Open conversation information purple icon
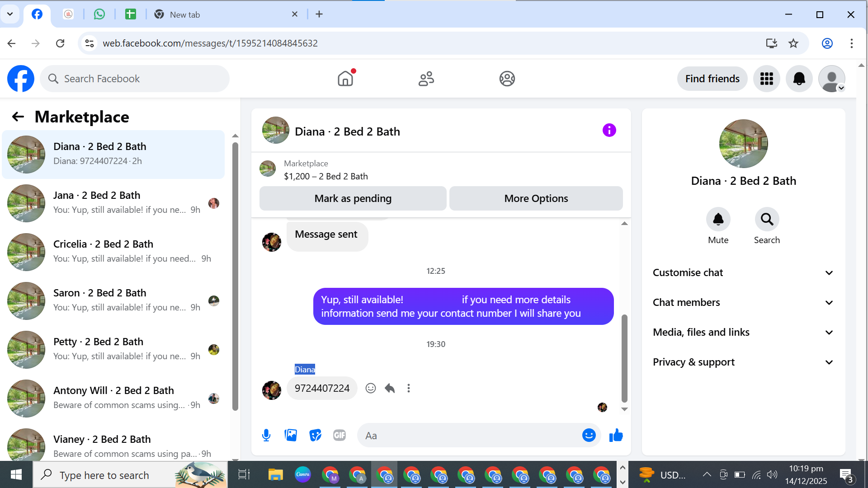 (x=609, y=131)
